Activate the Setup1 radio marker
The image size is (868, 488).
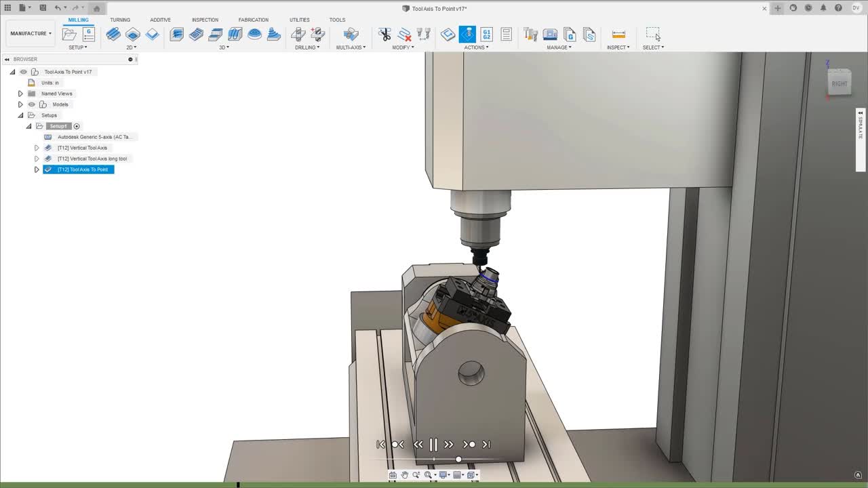coord(77,126)
